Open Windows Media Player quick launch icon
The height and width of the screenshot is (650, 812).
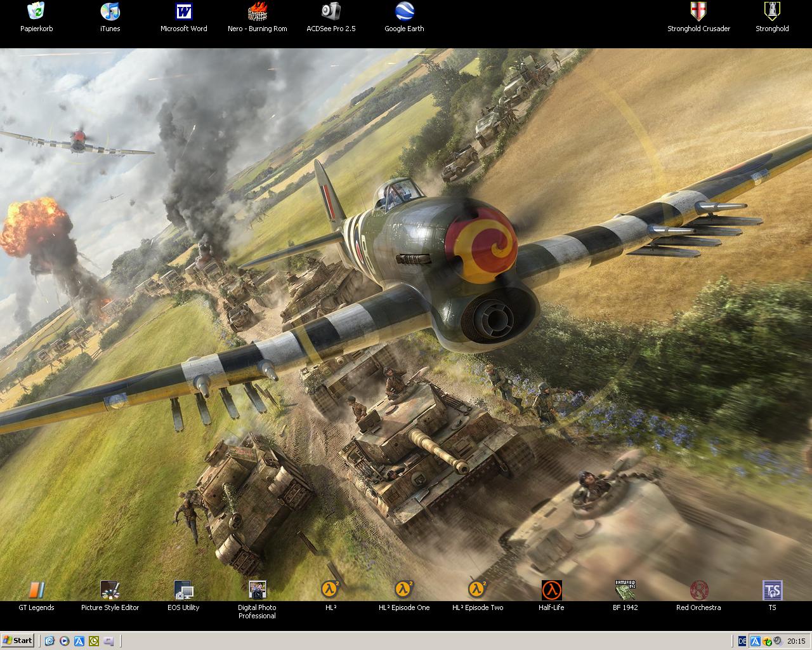pyautogui.click(x=64, y=641)
